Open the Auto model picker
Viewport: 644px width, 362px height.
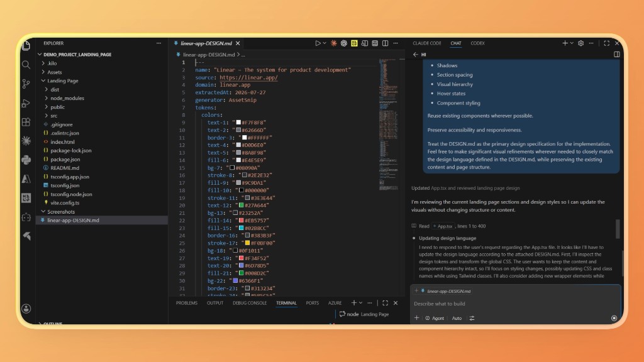coord(457,318)
